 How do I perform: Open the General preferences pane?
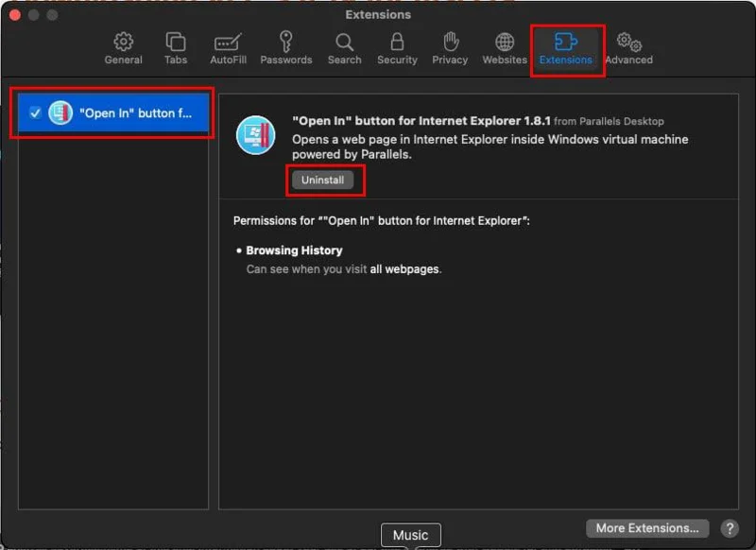pos(123,48)
